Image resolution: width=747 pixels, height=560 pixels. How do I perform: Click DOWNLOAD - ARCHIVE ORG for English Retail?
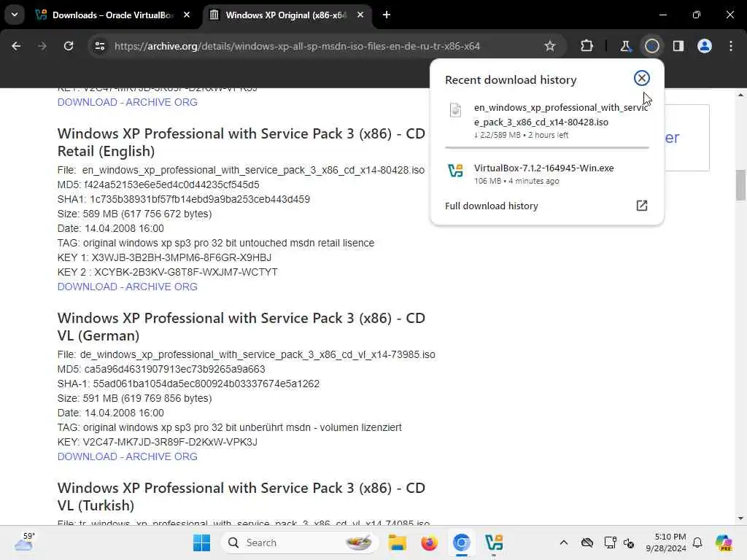[127, 287]
